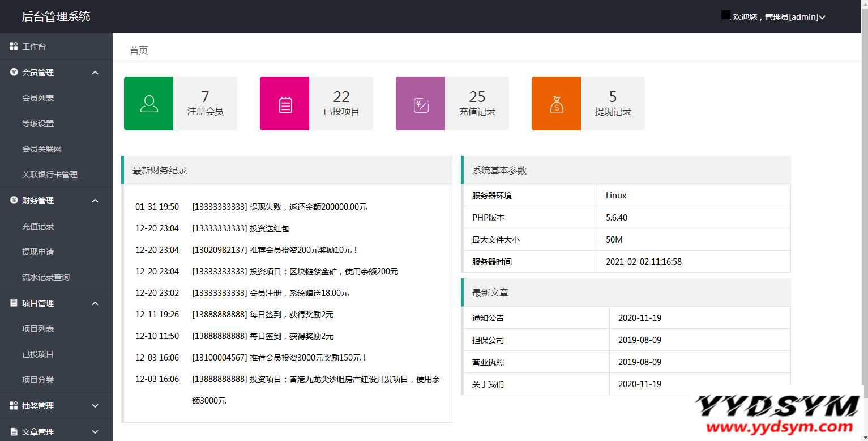Image resolution: width=868 pixels, height=441 pixels.
Task: Expand the 文章管理 menu chevron
Action: [x=95, y=432]
